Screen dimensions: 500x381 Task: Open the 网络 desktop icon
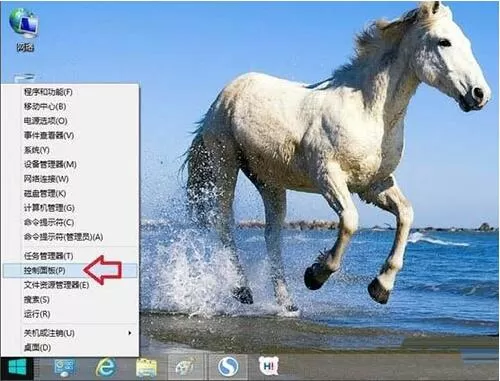pos(25,30)
